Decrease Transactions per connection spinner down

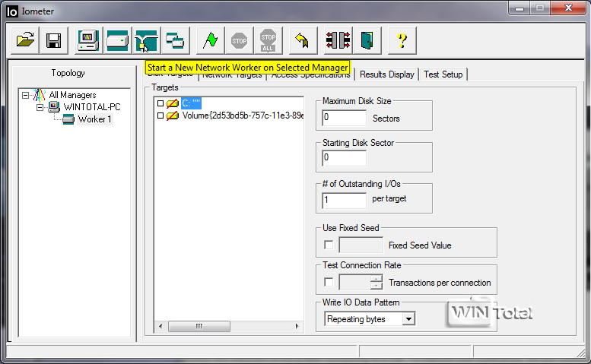(377, 286)
